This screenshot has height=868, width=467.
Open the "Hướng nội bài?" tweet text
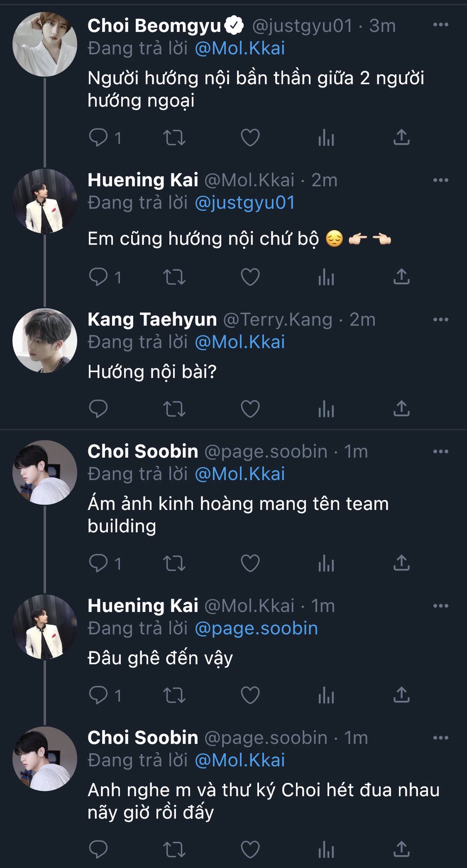click(152, 372)
